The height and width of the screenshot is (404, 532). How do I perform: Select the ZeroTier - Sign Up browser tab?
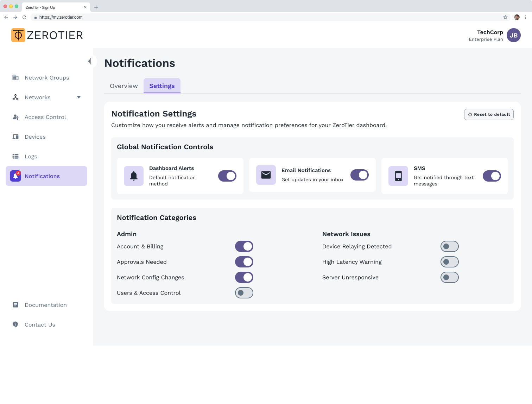(56, 7)
